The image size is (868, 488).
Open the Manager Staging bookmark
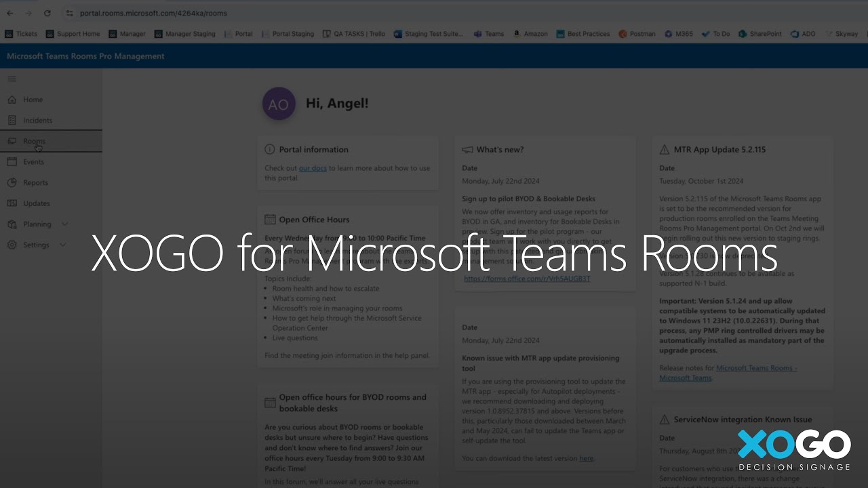(184, 34)
